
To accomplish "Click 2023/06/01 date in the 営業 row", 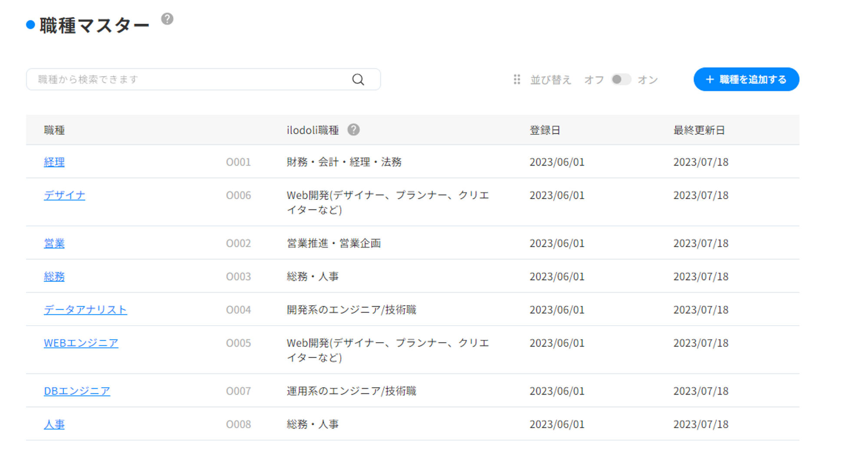I will click(557, 243).
